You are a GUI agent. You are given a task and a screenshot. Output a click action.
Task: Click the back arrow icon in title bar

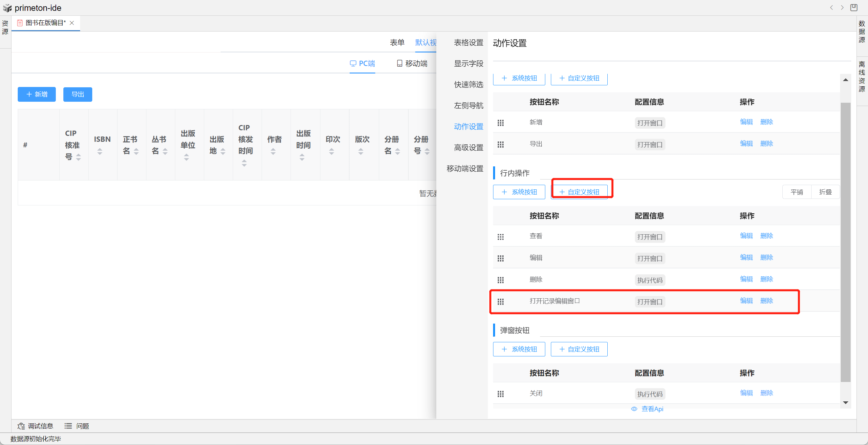(831, 8)
